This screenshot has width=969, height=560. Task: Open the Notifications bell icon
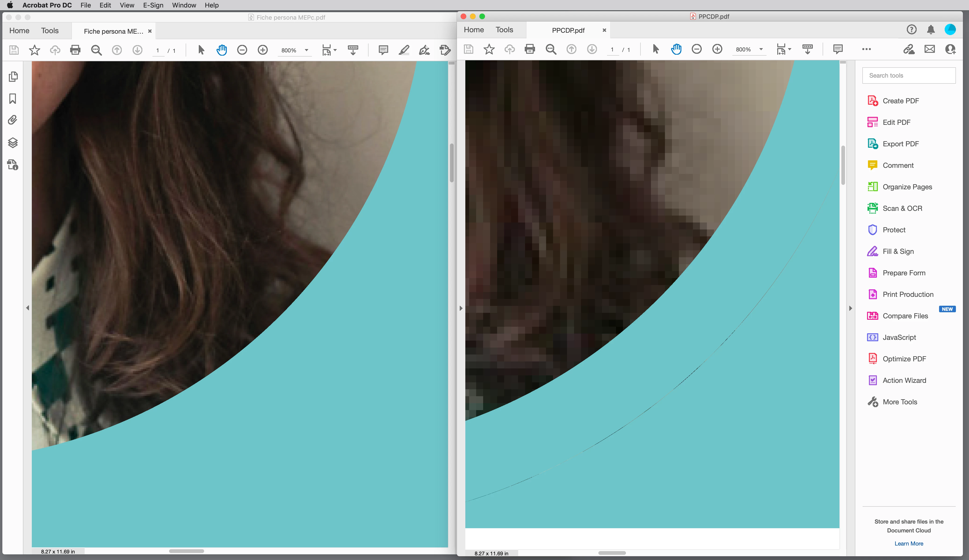931,30
